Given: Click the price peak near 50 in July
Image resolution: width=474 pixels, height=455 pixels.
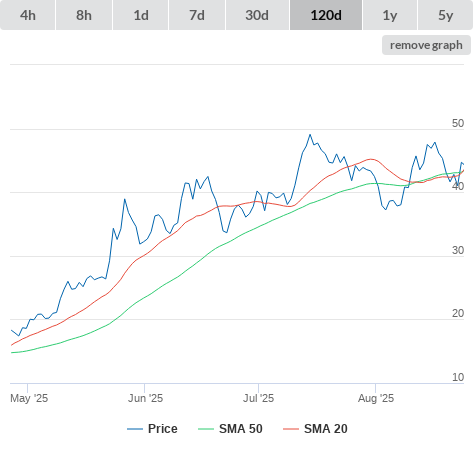Looking at the screenshot, I should 310,135.
